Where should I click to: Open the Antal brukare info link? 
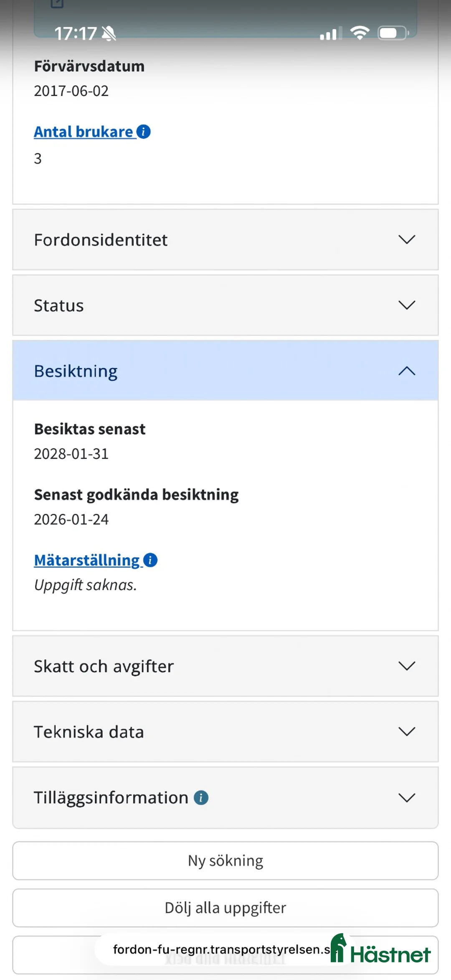[x=84, y=132]
